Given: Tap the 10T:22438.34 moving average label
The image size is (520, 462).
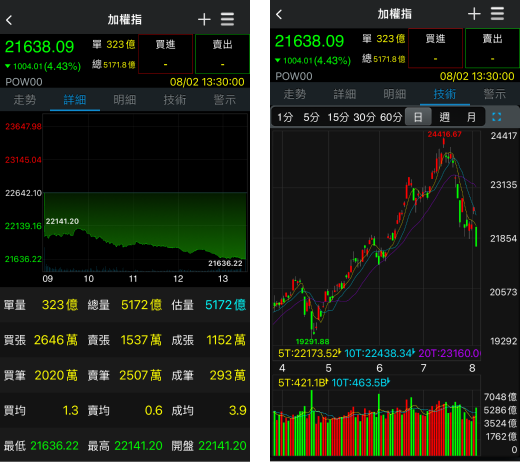Looking at the screenshot, I should pos(379,353).
